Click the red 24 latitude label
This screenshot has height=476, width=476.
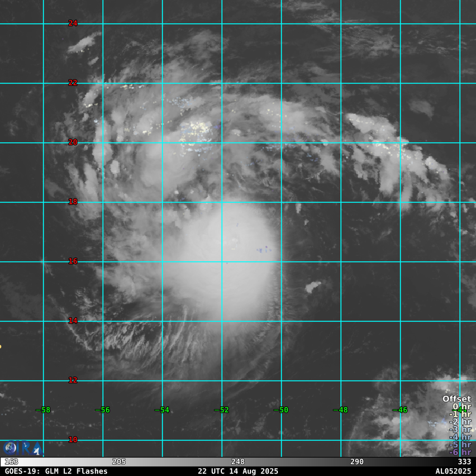[73, 24]
